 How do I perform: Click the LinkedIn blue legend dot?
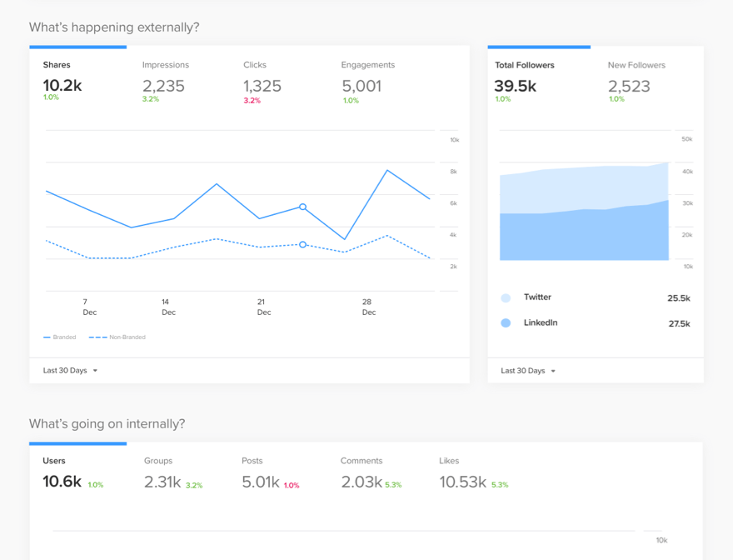click(x=506, y=323)
